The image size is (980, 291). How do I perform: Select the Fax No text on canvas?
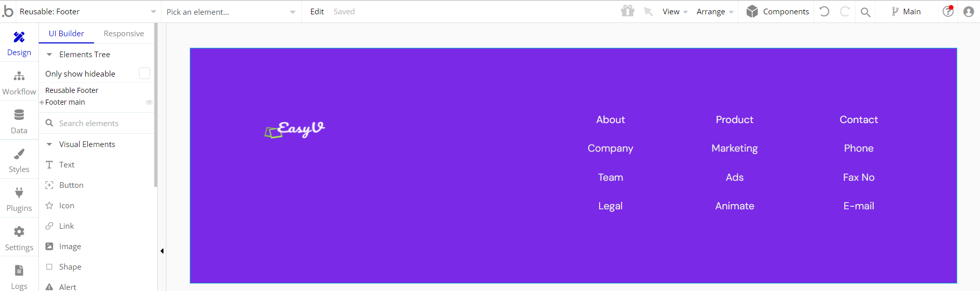coord(858,177)
